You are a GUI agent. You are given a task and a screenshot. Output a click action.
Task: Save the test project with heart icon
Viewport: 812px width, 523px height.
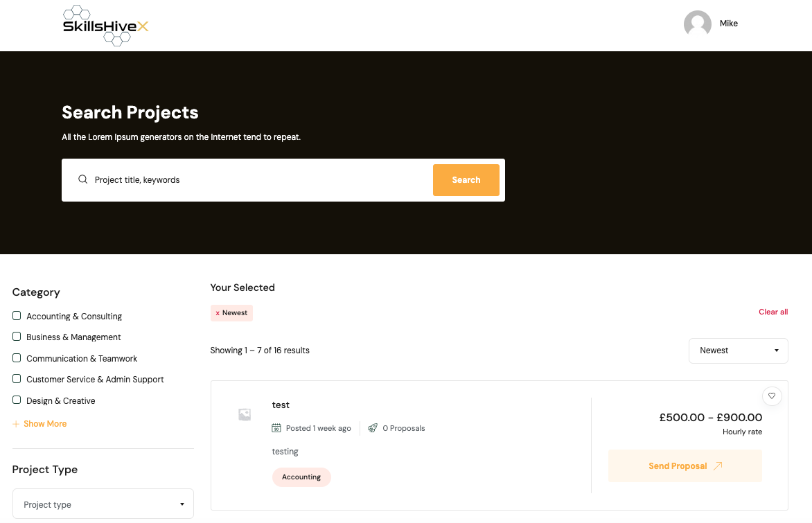pyautogui.click(x=772, y=396)
